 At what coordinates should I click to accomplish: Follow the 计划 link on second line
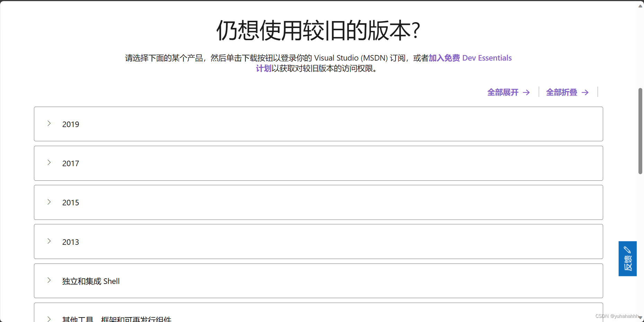pos(263,69)
